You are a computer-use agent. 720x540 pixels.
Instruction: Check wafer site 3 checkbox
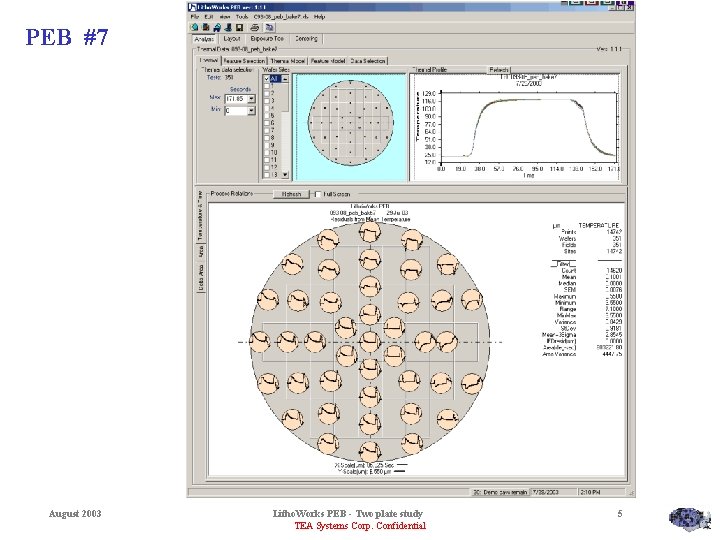pos(266,101)
